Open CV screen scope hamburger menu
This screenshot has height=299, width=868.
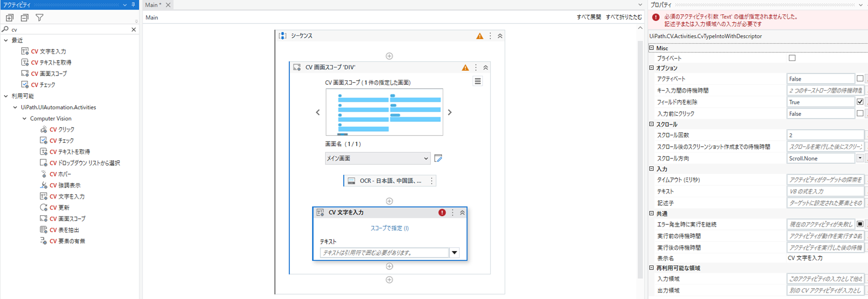(478, 81)
